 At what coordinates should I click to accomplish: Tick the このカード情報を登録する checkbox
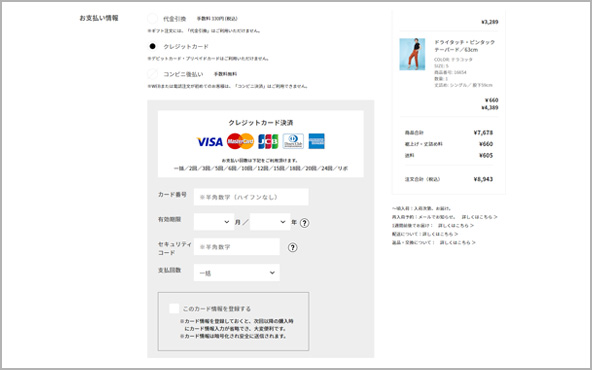pyautogui.click(x=174, y=308)
